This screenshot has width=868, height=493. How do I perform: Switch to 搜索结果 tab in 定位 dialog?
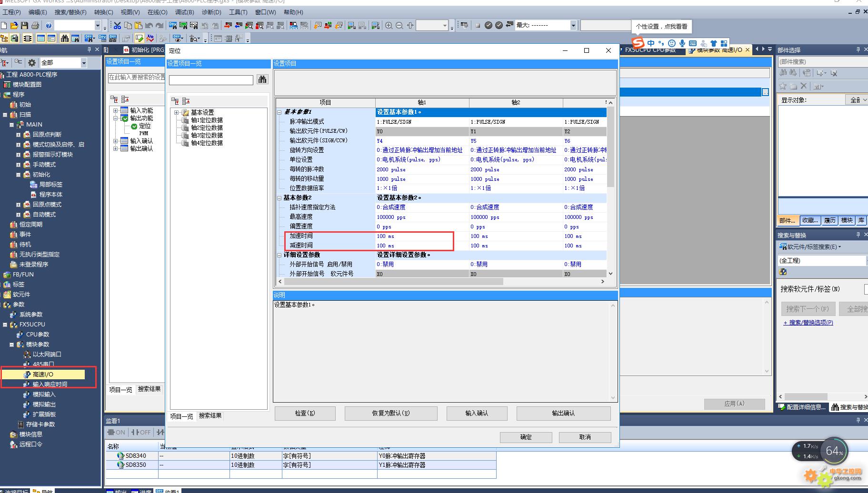210,415
